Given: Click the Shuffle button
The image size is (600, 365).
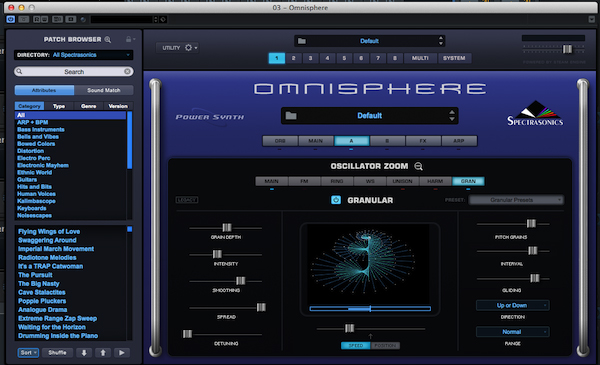Looking at the screenshot, I should (x=57, y=353).
